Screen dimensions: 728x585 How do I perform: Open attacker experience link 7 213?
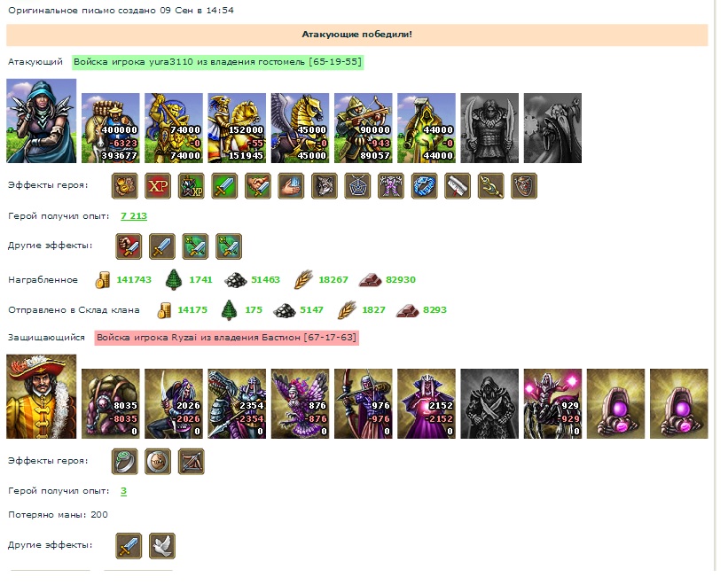pos(134,215)
